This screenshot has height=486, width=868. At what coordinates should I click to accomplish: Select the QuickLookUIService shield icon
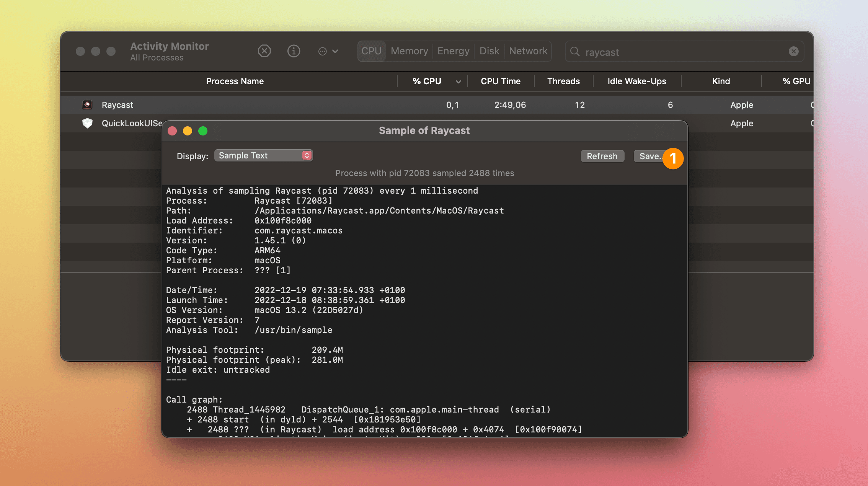click(x=87, y=123)
